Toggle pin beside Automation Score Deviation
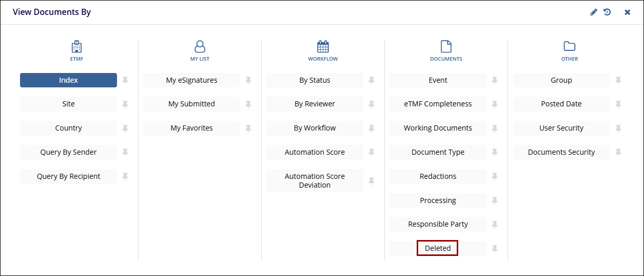The width and height of the screenshot is (644, 276). pyautogui.click(x=372, y=181)
